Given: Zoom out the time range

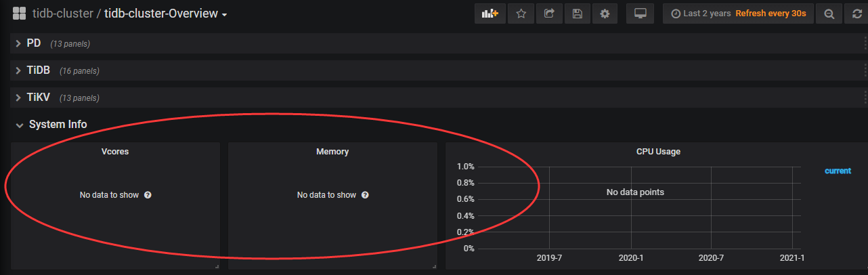Looking at the screenshot, I should (828, 14).
